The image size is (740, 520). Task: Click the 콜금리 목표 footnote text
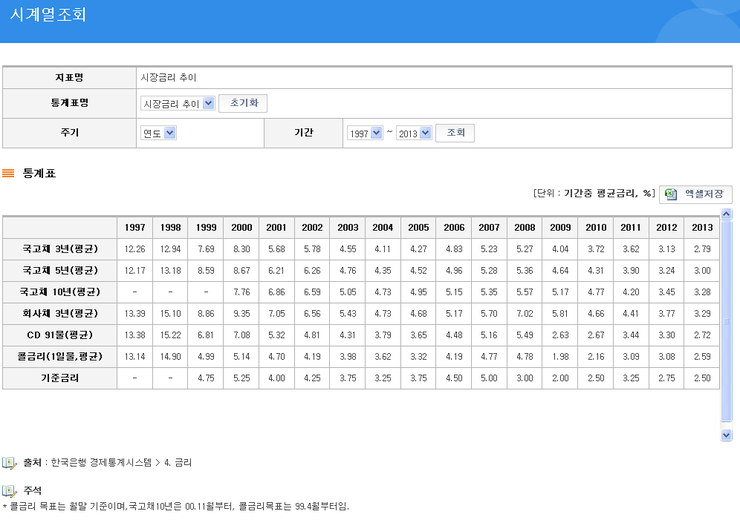pyautogui.click(x=176, y=507)
